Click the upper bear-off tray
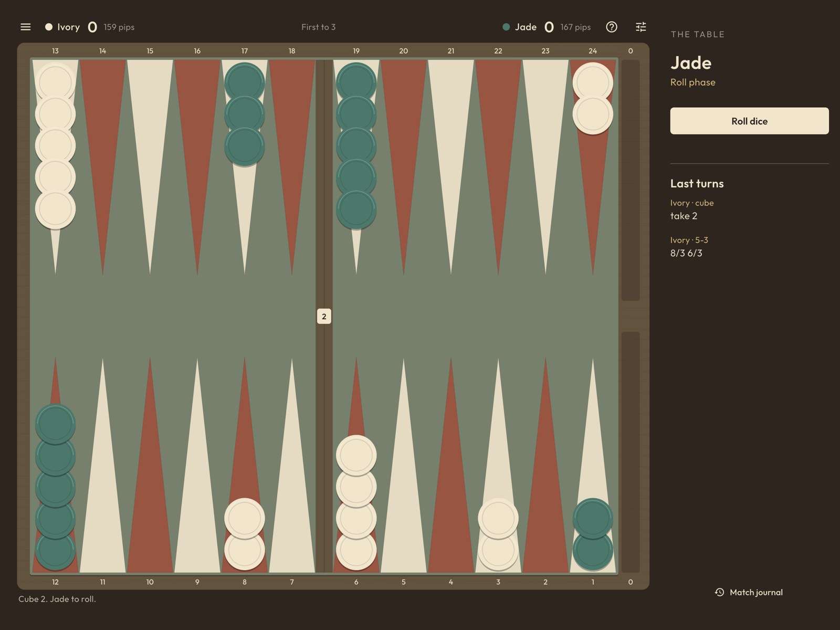840x630 pixels. (631, 180)
